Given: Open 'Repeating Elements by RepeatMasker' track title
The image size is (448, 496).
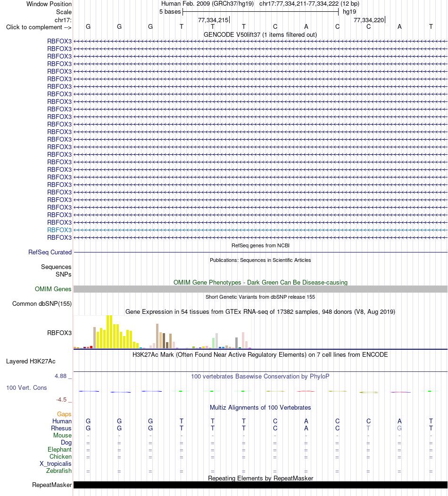Looking at the screenshot, I should [260, 478].
